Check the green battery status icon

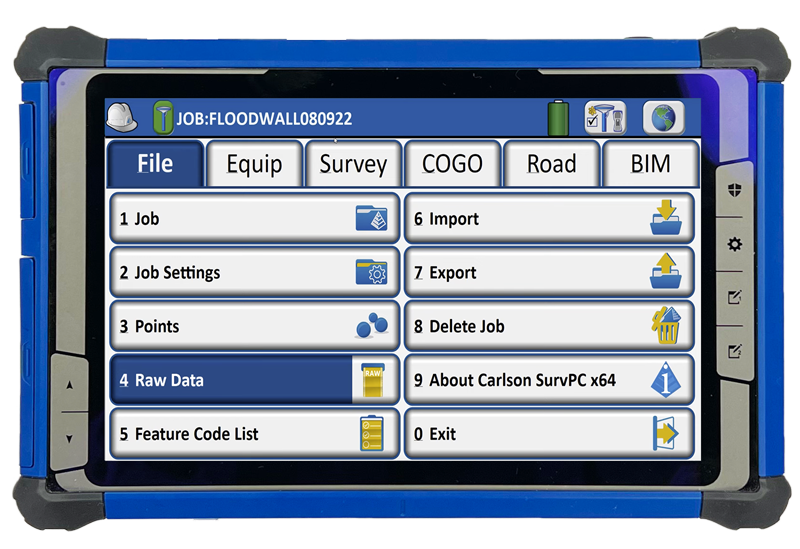click(x=558, y=118)
